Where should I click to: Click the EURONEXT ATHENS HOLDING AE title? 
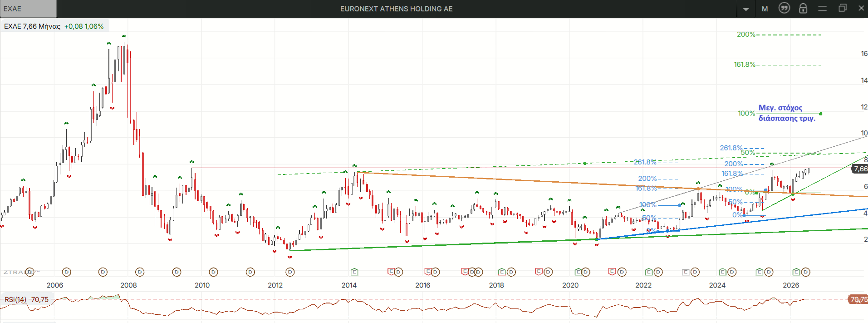point(397,9)
